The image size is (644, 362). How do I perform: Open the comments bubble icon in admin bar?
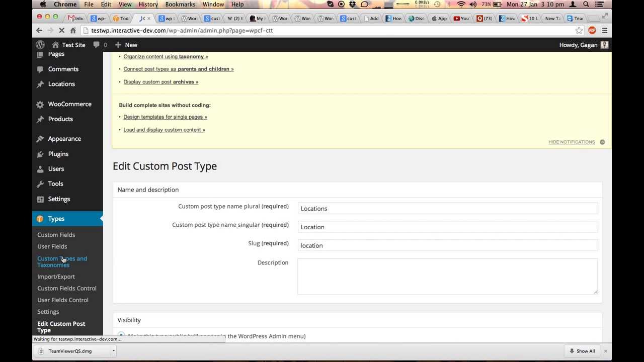[96, 45]
